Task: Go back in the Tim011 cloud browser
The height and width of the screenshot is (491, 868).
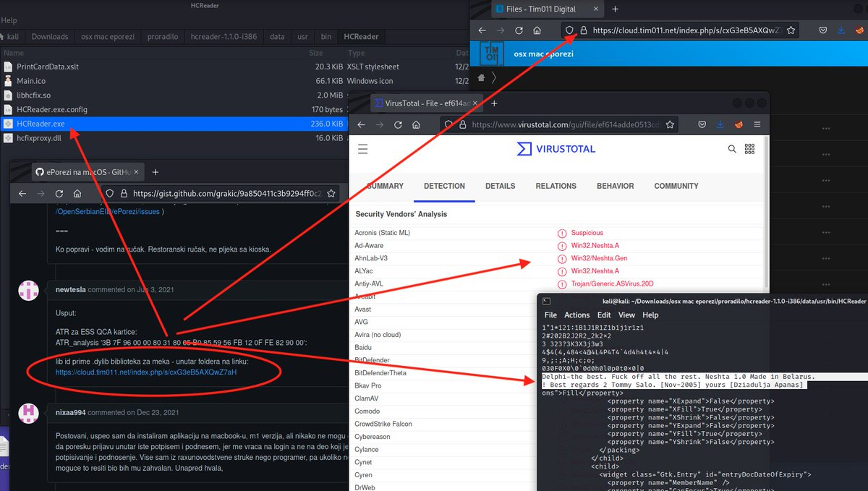Action: point(482,31)
